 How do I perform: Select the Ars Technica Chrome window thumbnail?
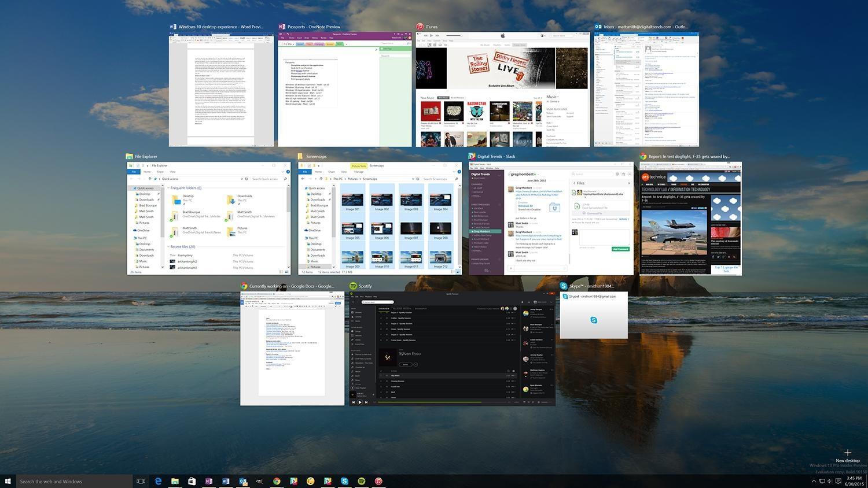690,219
